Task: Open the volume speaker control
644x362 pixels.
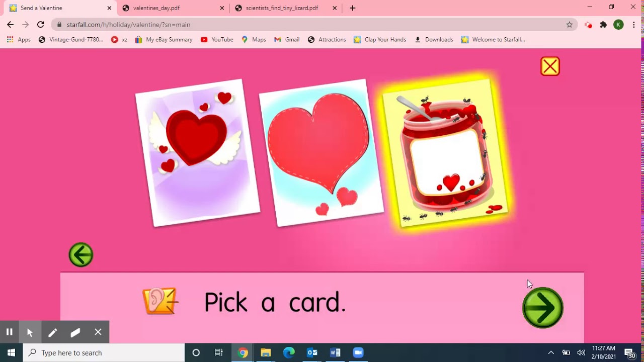Action: tap(581, 352)
